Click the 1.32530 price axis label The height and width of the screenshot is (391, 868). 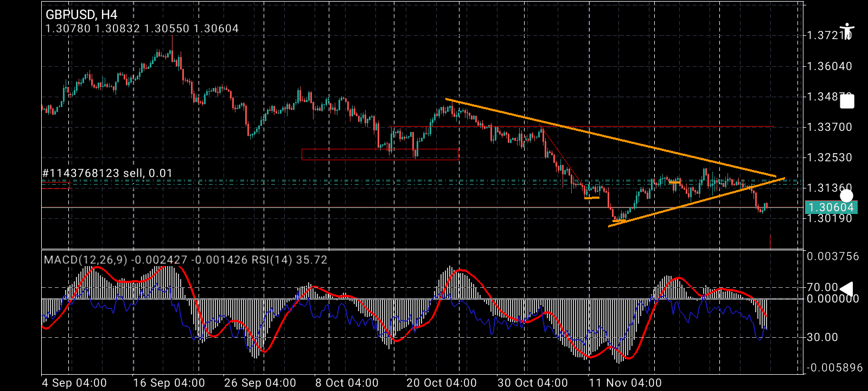point(829,157)
